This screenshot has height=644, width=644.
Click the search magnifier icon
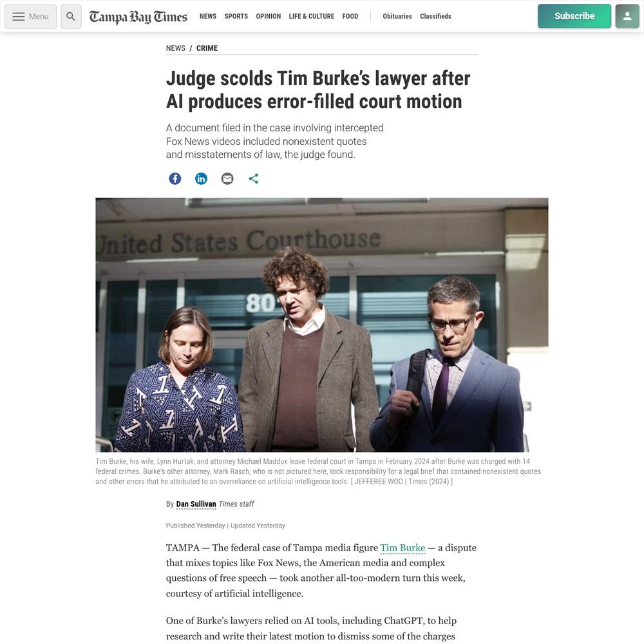pos(71,17)
